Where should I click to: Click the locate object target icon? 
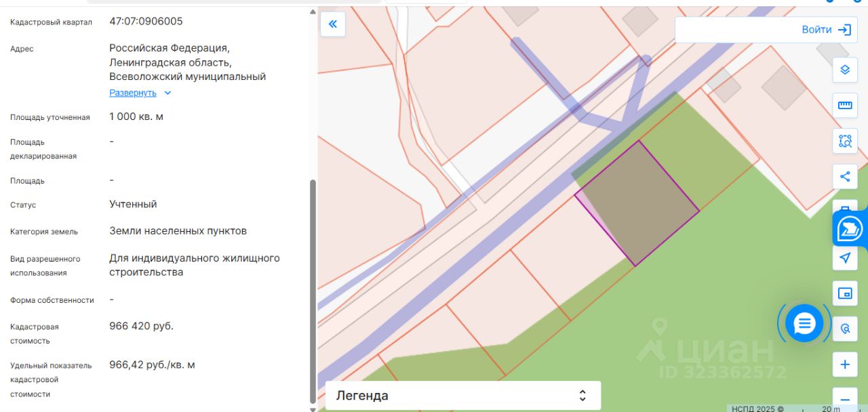tap(845, 329)
